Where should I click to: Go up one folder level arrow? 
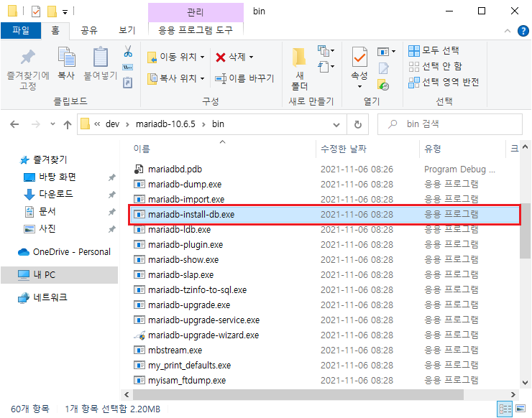coord(67,124)
